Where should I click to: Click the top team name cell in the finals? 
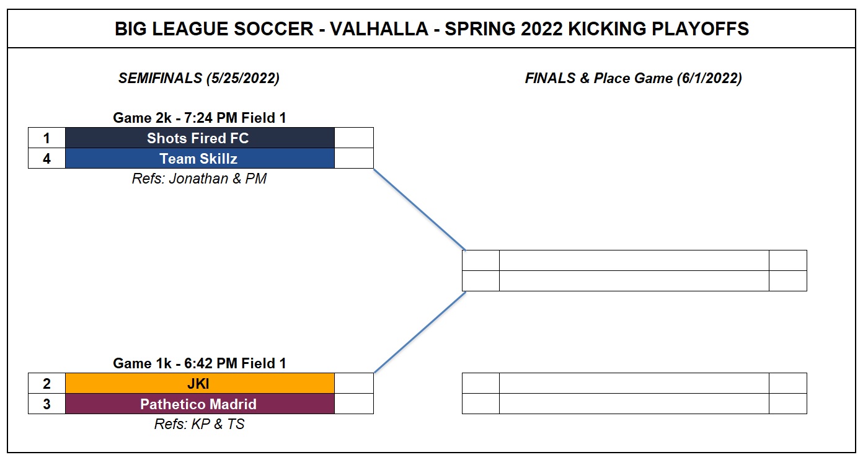[634, 260]
